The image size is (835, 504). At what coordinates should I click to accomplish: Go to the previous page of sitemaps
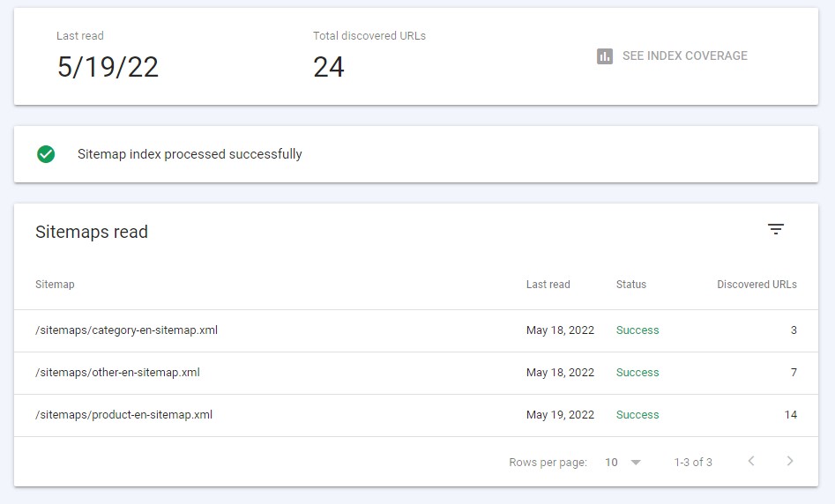(x=751, y=462)
